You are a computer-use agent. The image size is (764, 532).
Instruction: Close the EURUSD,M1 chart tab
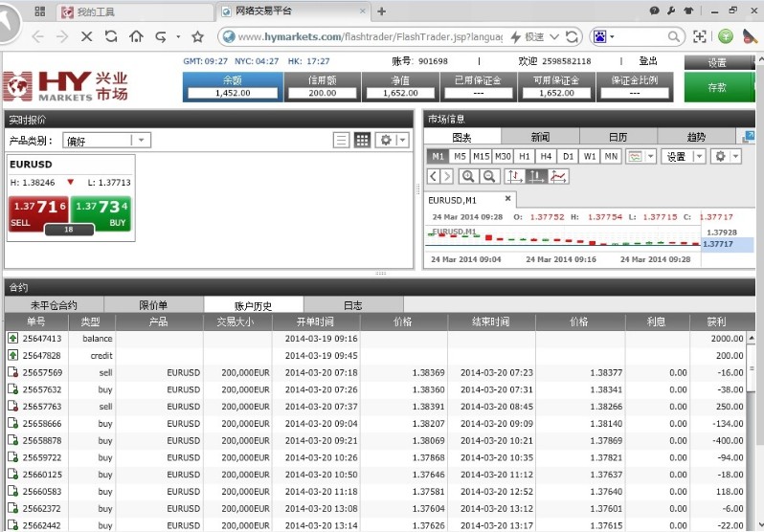(507, 198)
